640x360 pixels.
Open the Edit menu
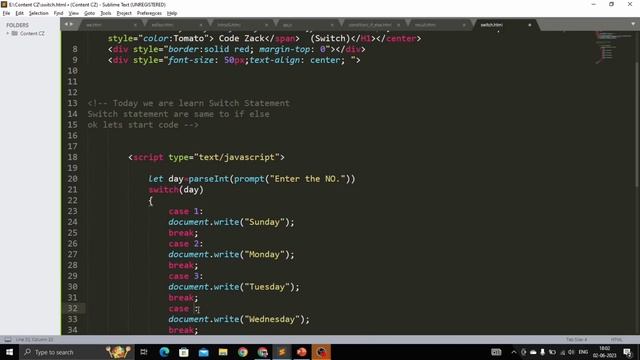(20, 13)
